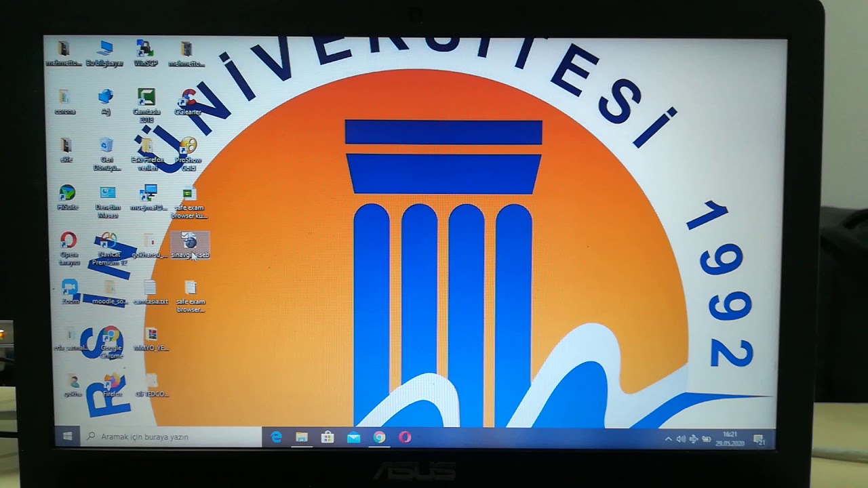Open the Windows Start menu
Image resolution: width=868 pixels, height=488 pixels.
pos(67,437)
